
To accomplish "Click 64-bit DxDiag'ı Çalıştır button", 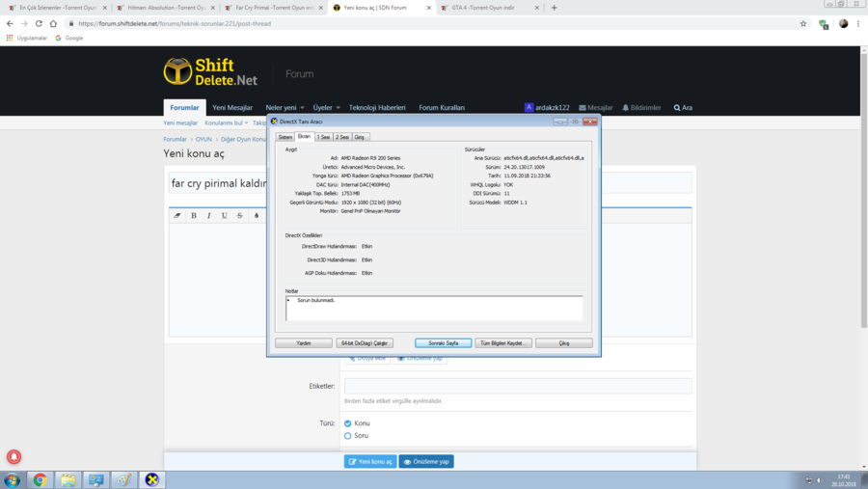I will coord(365,343).
